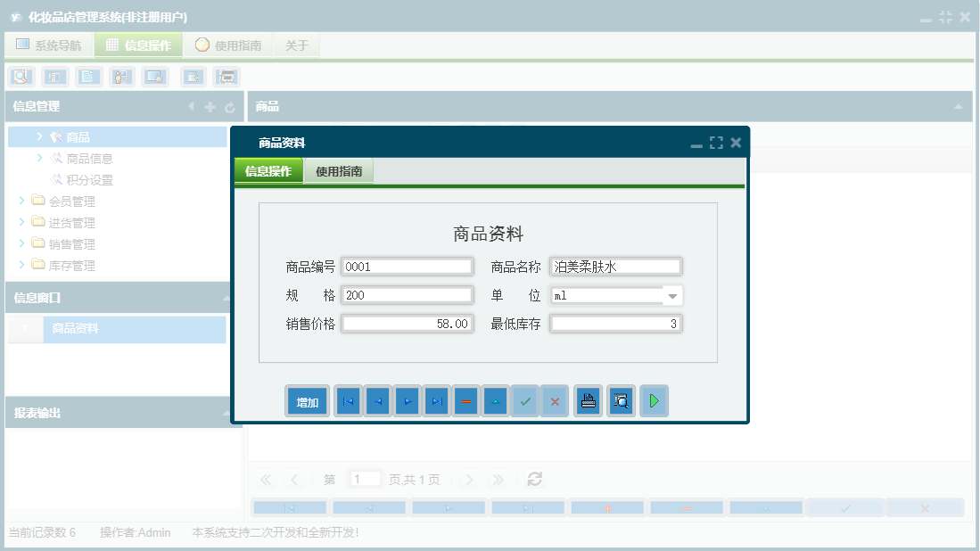The height and width of the screenshot is (551, 980).
Task: Click the operator/user icon on the main toolbar
Action: [121, 77]
